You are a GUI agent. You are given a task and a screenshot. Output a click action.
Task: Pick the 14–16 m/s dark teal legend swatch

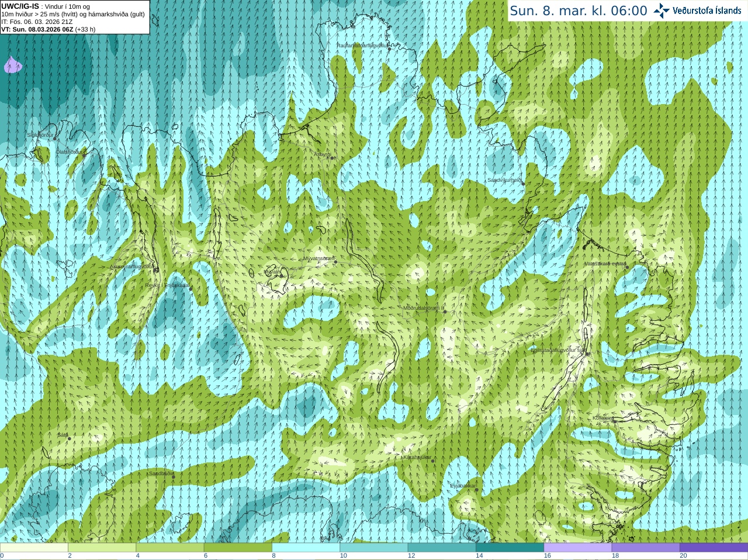click(x=510, y=548)
